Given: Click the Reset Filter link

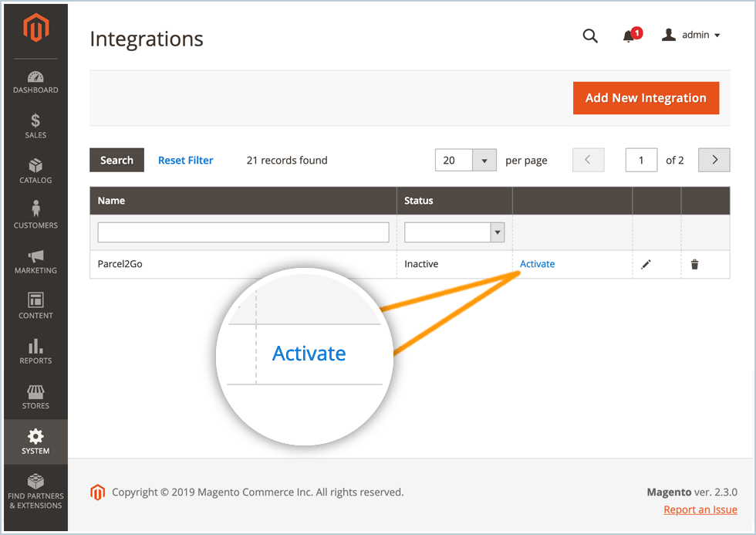Looking at the screenshot, I should (x=185, y=161).
